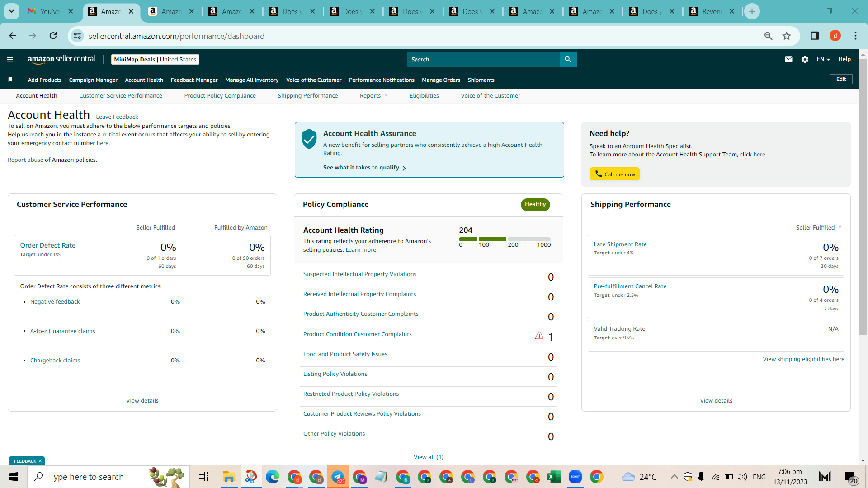Open the settings gear icon
The width and height of the screenshot is (868, 488).
tap(805, 59)
